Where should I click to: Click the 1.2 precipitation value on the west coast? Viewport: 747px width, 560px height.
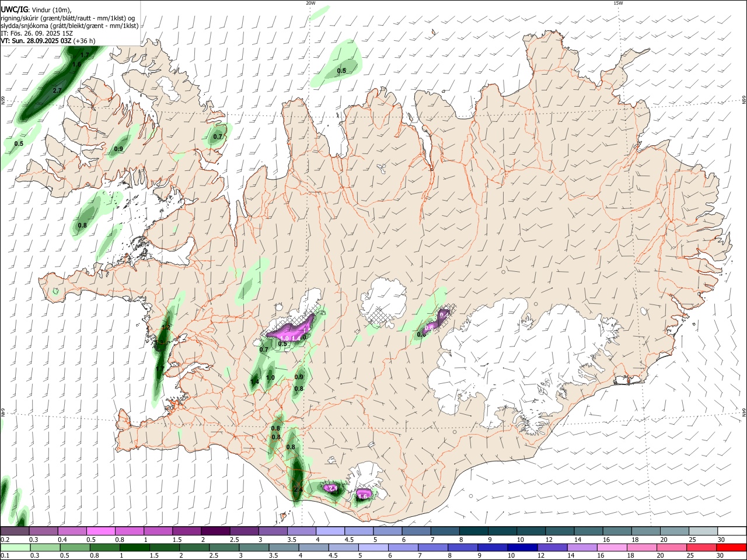(x=165, y=328)
